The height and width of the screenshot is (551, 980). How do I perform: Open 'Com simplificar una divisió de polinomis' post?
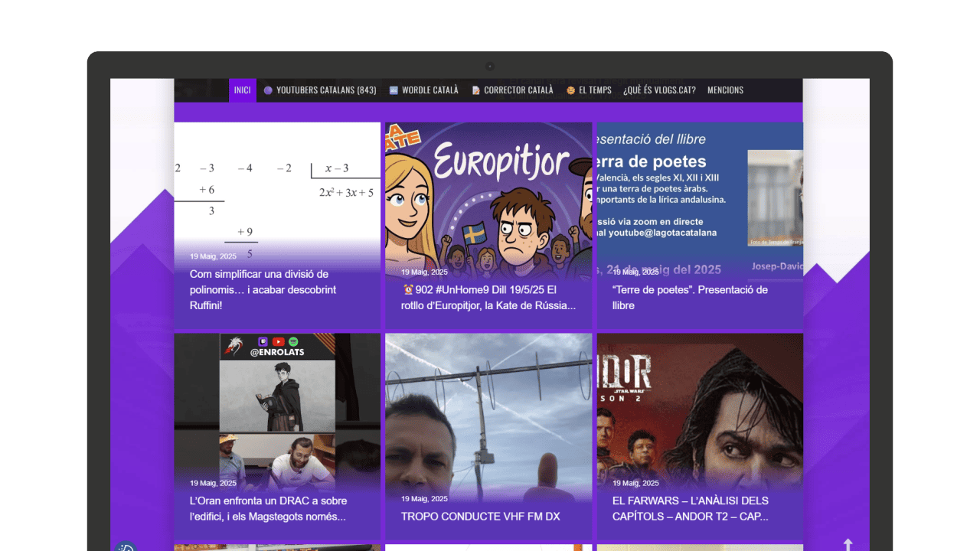coord(263,289)
